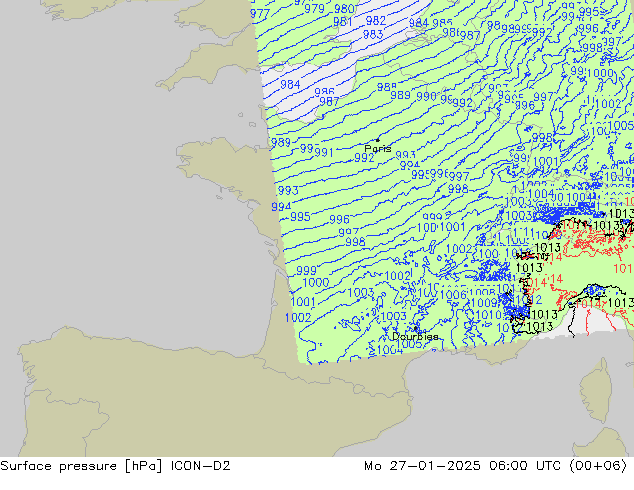Click the 981 isobar label
Viewport: 634px width, 490px height.
coord(342,21)
